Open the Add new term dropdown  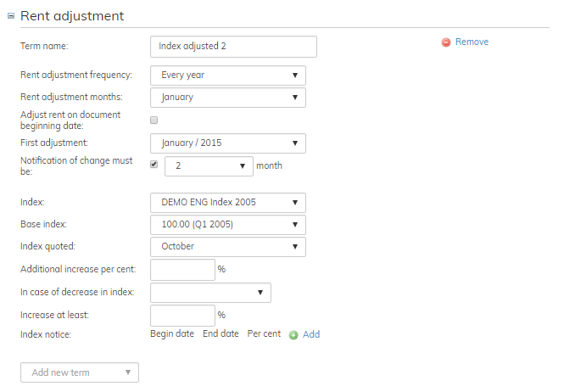[79, 372]
